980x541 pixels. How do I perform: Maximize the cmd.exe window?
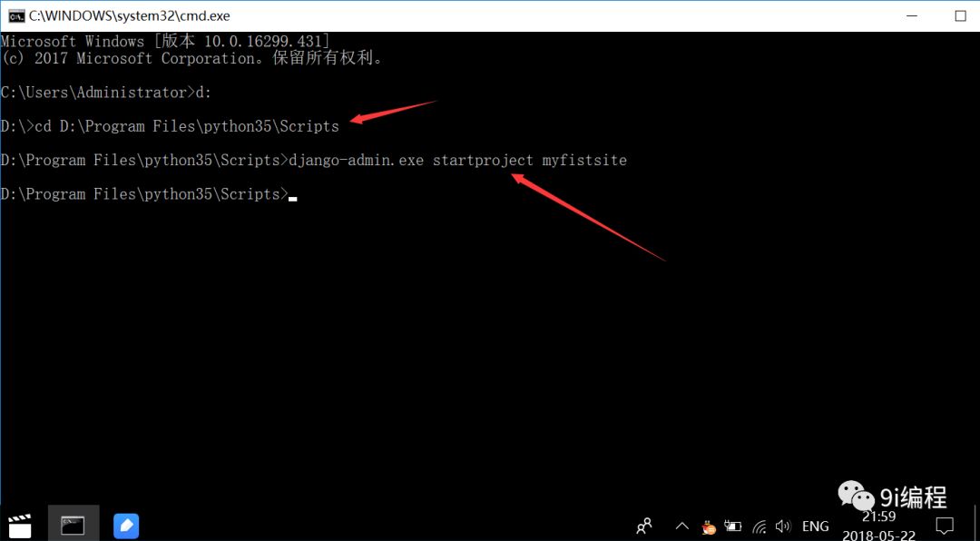[960, 16]
